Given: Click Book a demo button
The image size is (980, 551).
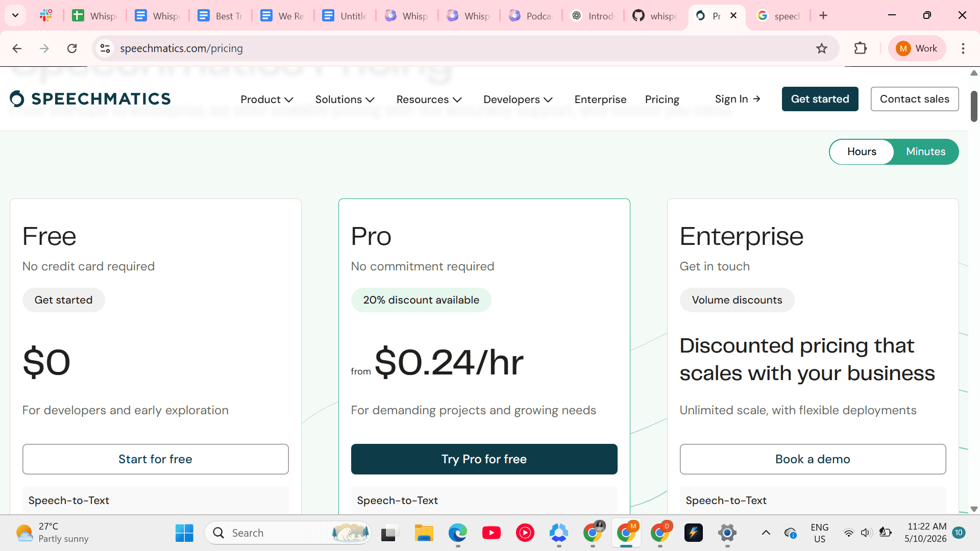Looking at the screenshot, I should point(813,459).
